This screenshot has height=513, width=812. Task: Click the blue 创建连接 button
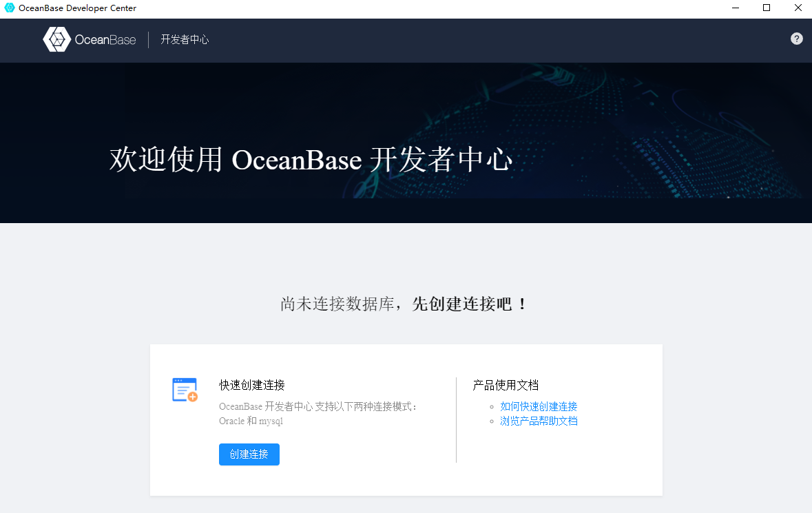tap(249, 454)
